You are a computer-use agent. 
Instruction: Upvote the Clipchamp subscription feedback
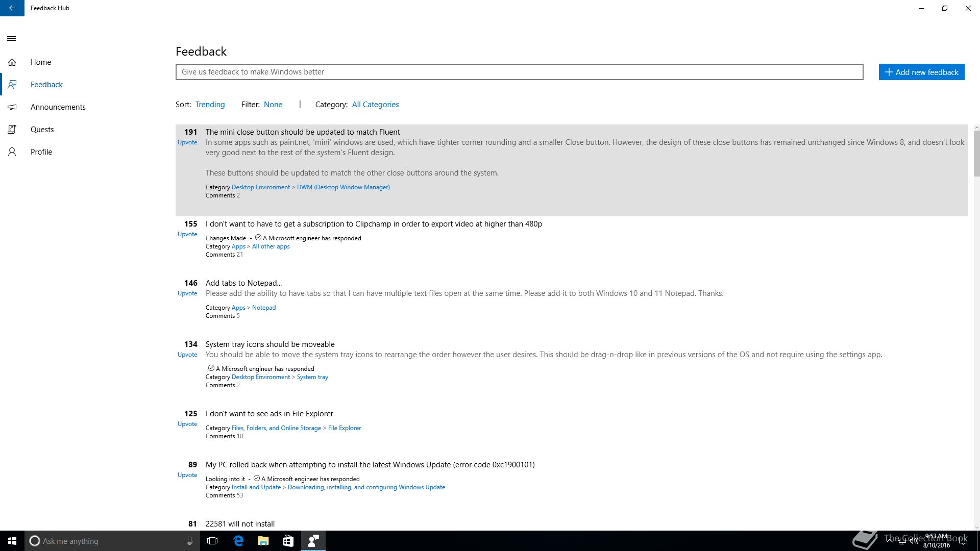click(x=187, y=234)
